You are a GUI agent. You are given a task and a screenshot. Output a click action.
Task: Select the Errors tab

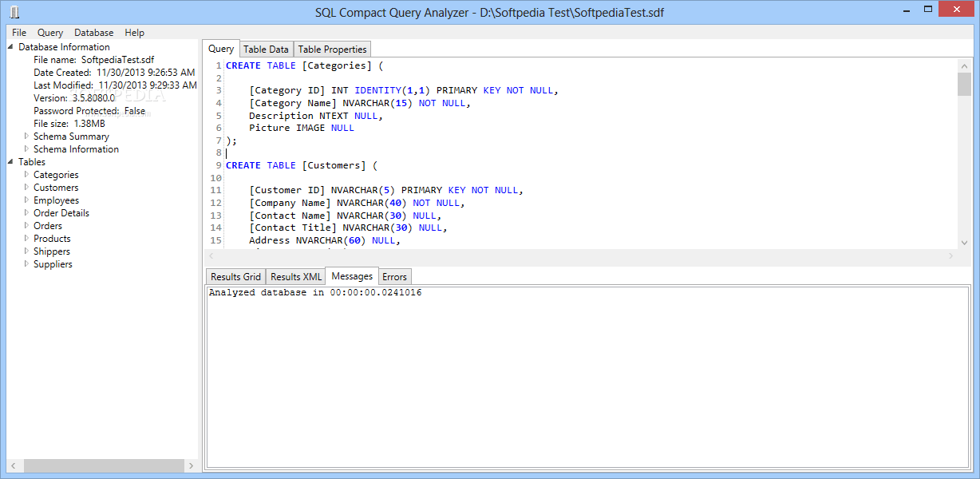394,277
